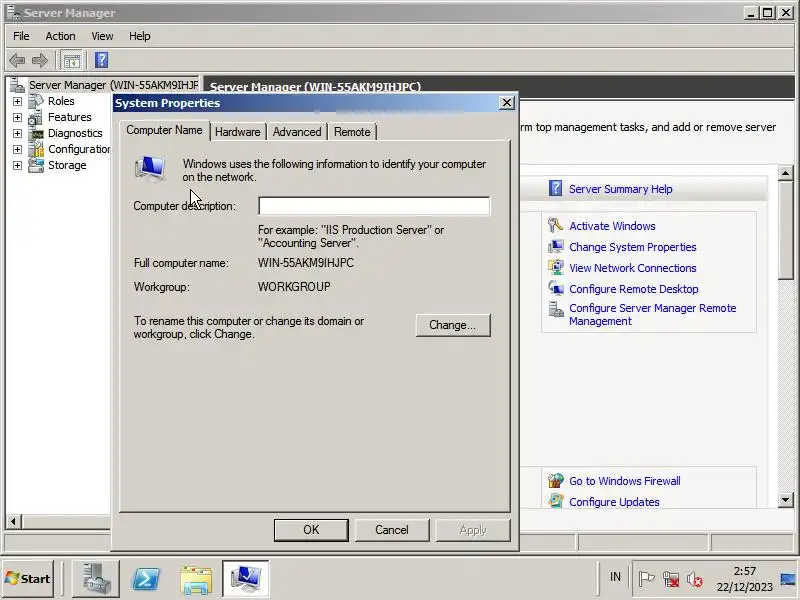The width and height of the screenshot is (800, 600).
Task: Open the File menu
Action: coord(21,36)
